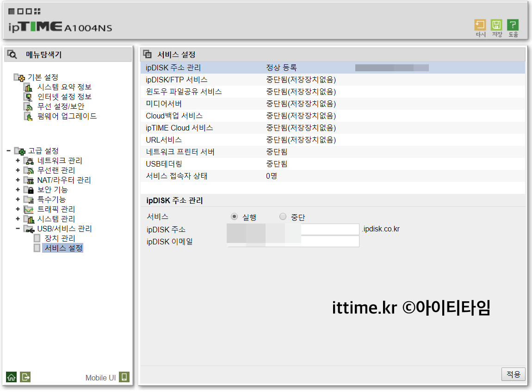The width and height of the screenshot is (532, 392).
Task: Collapse the 고급 설정 tree node
Action: point(8,151)
